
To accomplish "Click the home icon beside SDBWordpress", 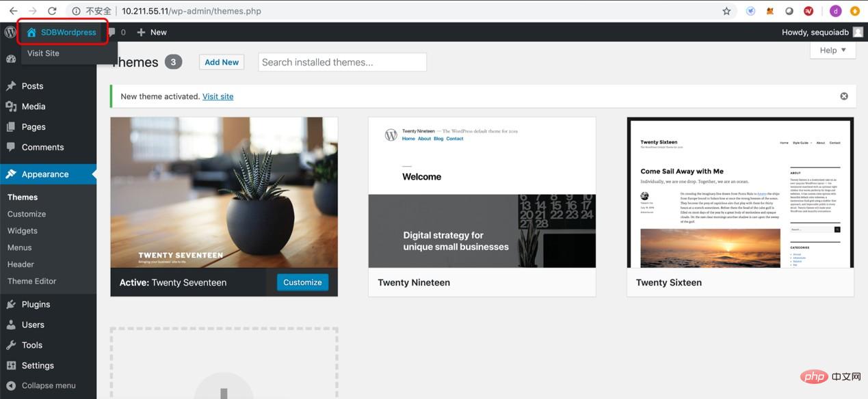I will (31, 32).
